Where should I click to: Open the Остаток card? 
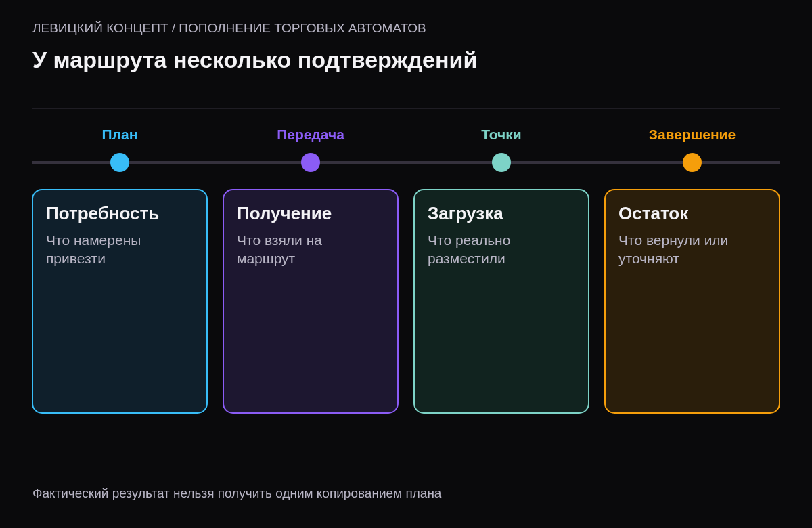coord(692,301)
